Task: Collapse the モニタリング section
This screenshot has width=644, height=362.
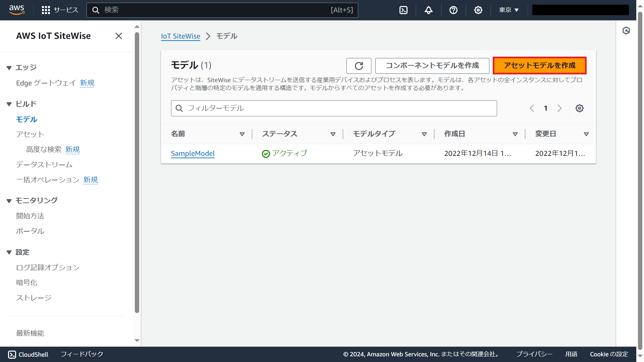Action: pos(9,201)
